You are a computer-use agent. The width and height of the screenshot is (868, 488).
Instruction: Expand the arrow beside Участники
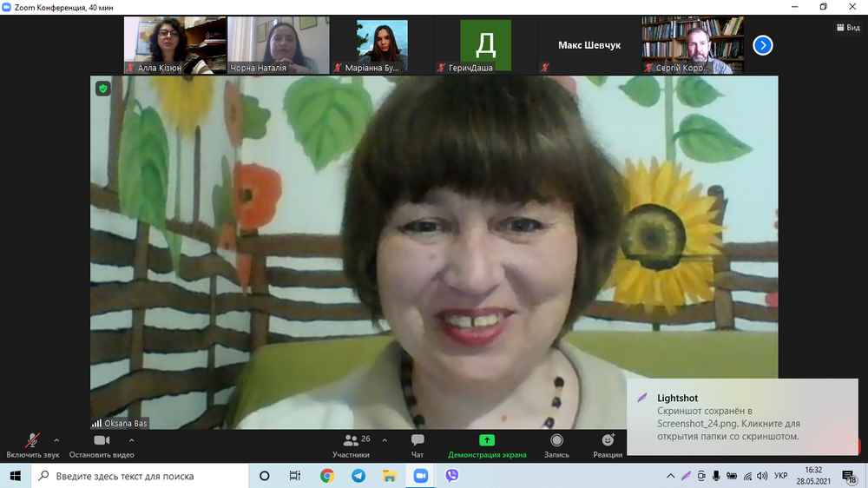click(x=385, y=440)
